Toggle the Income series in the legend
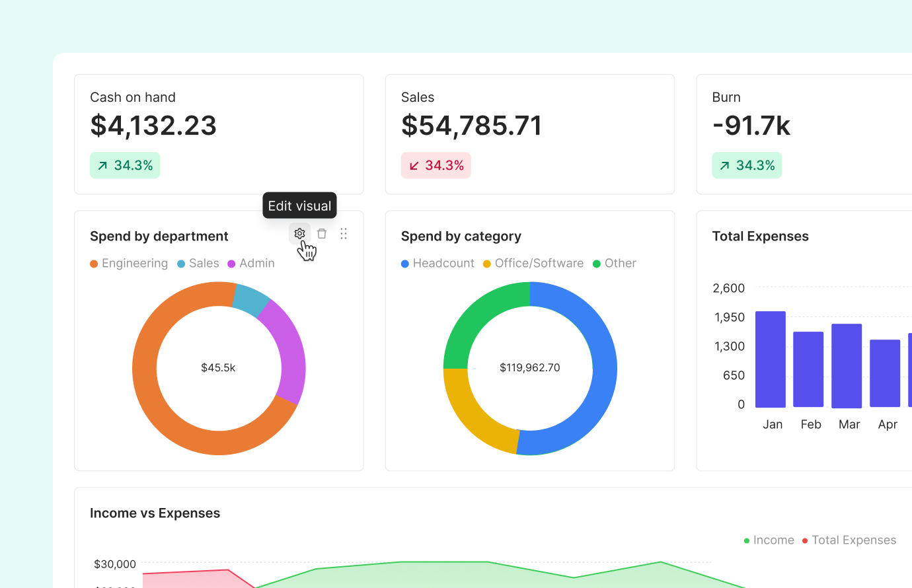 pyautogui.click(x=769, y=540)
